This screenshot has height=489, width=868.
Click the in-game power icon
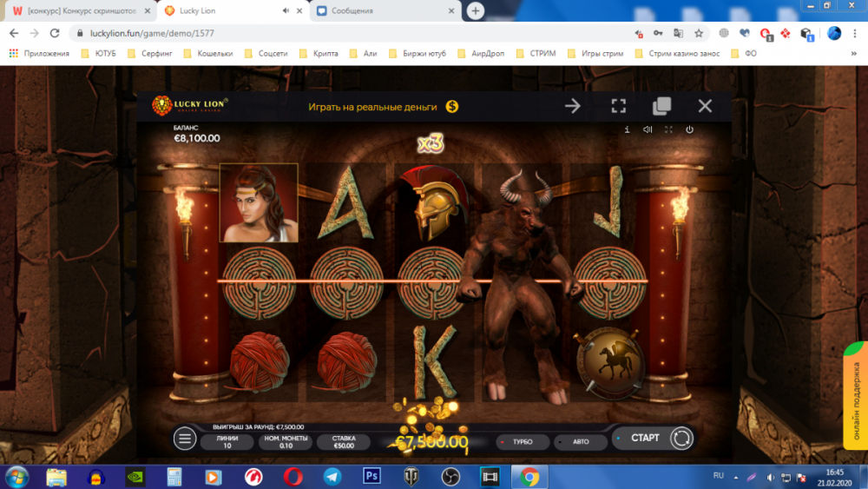(689, 129)
